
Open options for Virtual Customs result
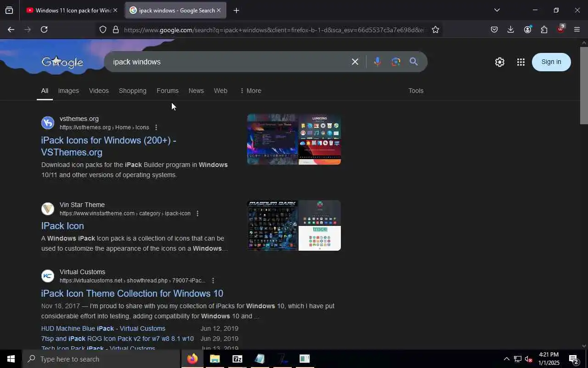(x=213, y=281)
